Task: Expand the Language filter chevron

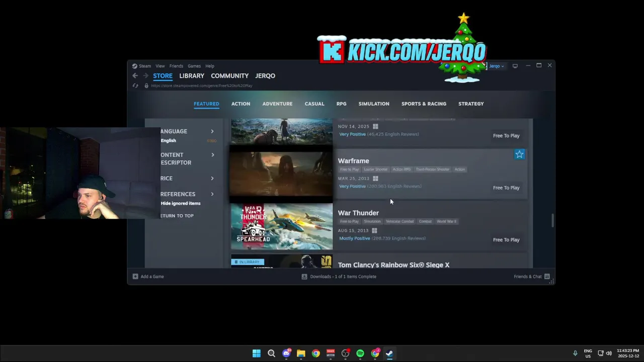Action: pos(212,131)
